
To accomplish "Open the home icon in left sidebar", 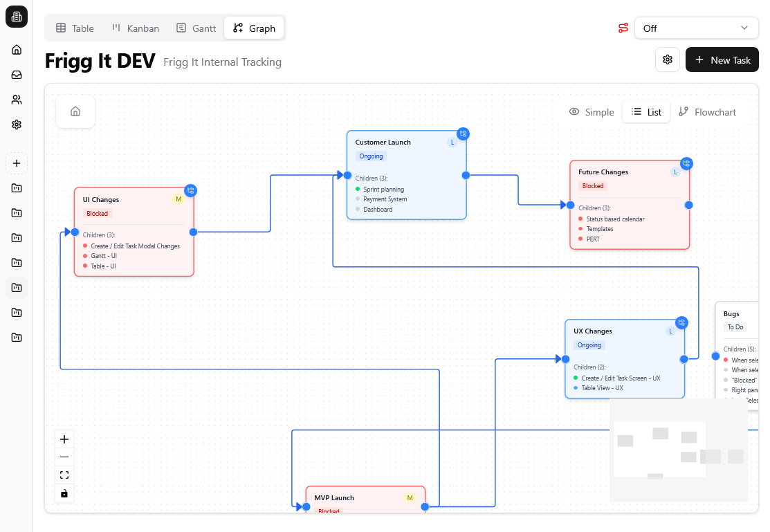I will tap(17, 50).
